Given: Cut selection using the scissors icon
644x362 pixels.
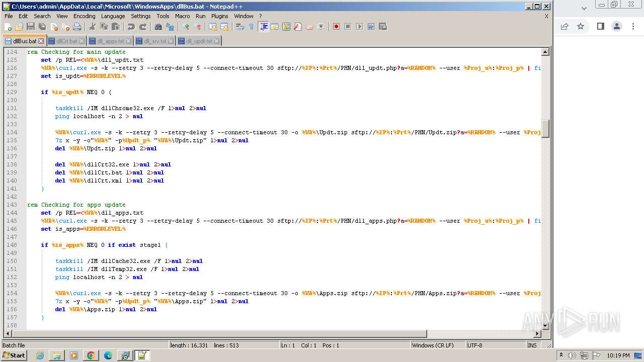Looking at the screenshot, I should point(93,27).
